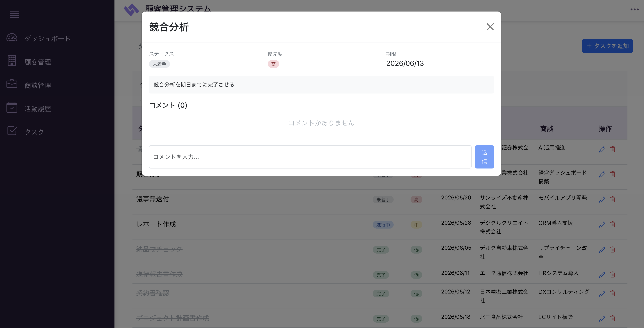The image size is (644, 328).
Task: Click the 送信 button to send comment
Action: (x=484, y=157)
